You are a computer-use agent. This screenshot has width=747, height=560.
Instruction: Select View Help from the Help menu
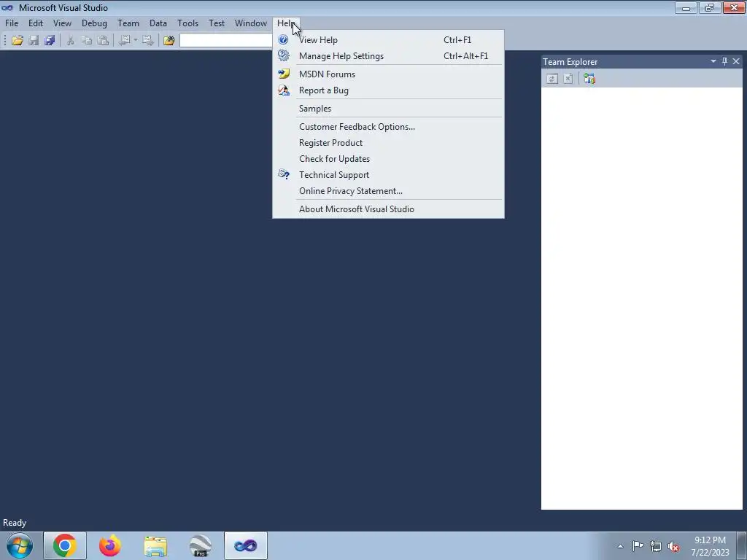click(x=388, y=40)
